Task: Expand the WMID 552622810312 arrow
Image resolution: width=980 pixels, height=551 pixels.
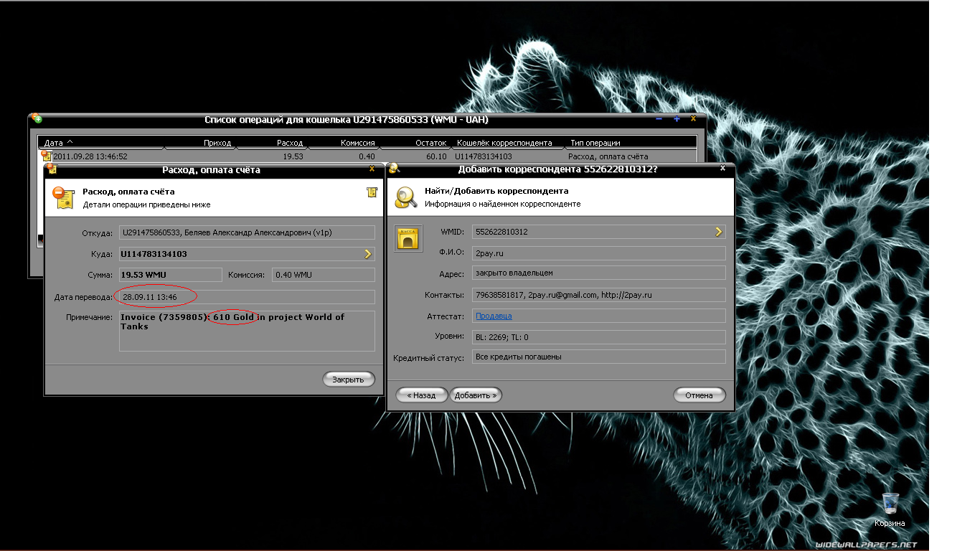Action: coord(719,232)
